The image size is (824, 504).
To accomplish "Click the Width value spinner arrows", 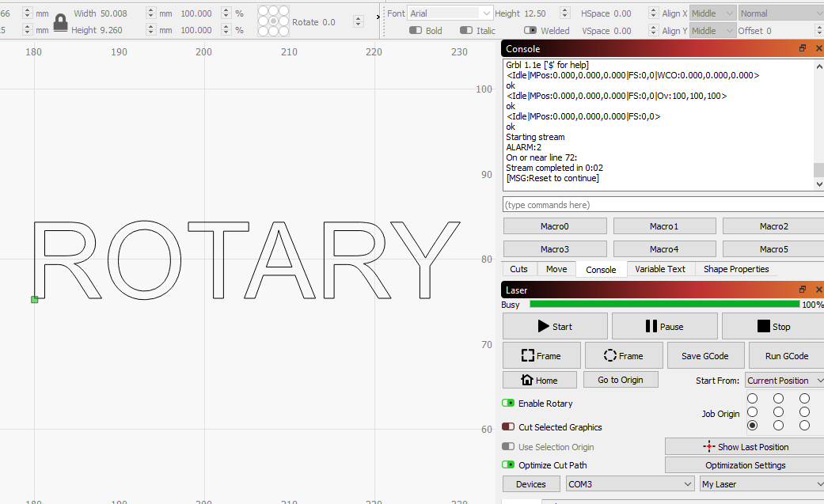I will (x=151, y=13).
